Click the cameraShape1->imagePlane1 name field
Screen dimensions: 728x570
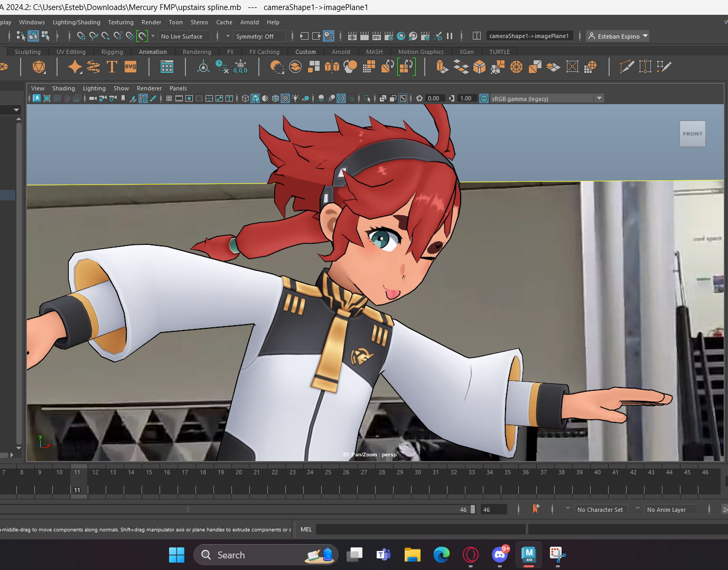click(530, 36)
